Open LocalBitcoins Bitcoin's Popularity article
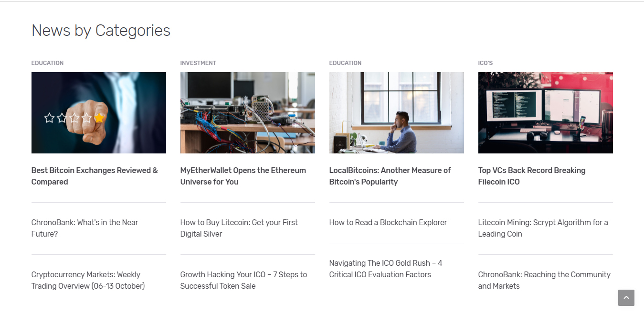This screenshot has height=315, width=644. tap(390, 176)
